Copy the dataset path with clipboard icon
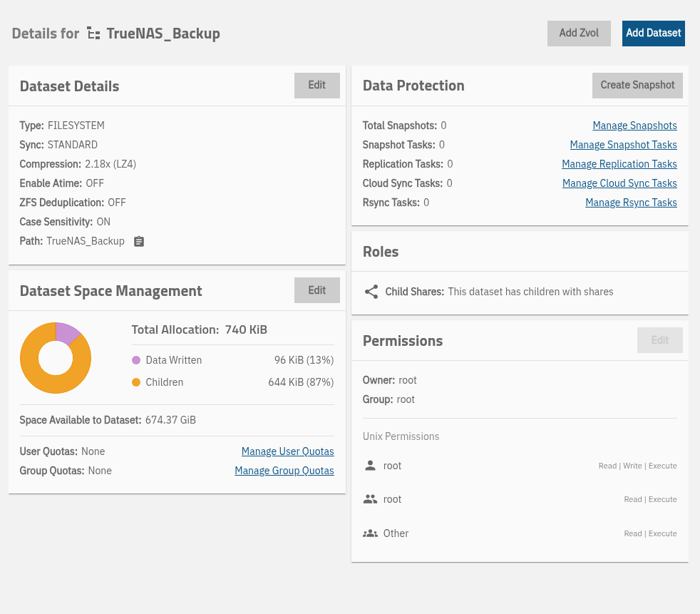 pos(139,241)
